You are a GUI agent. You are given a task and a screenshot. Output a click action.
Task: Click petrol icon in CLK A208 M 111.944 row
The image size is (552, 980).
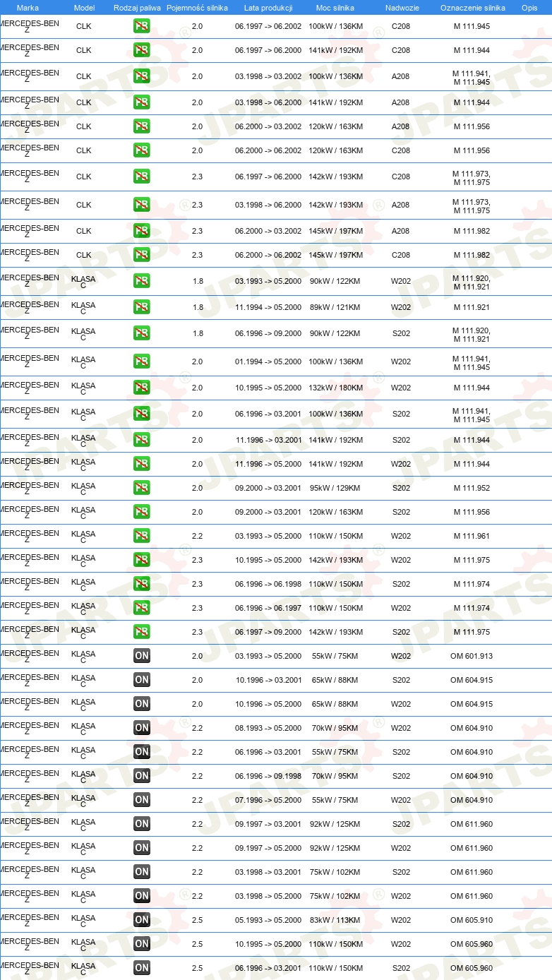142,102
